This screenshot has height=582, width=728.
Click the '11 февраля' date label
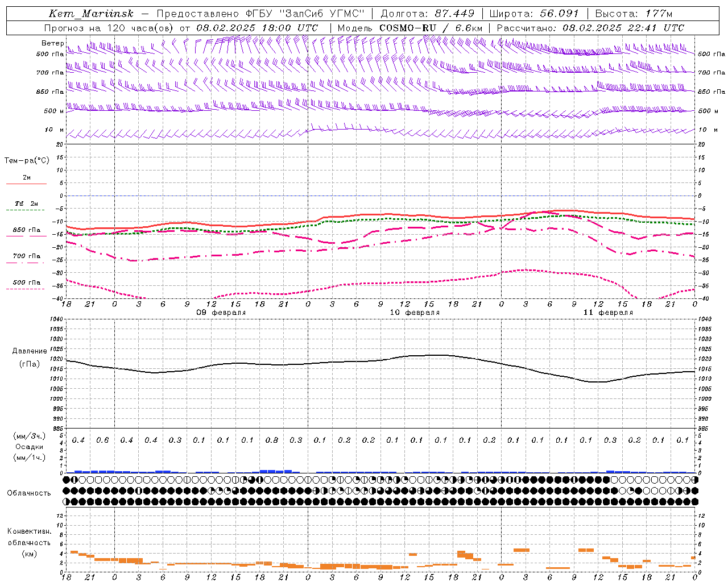tap(608, 313)
